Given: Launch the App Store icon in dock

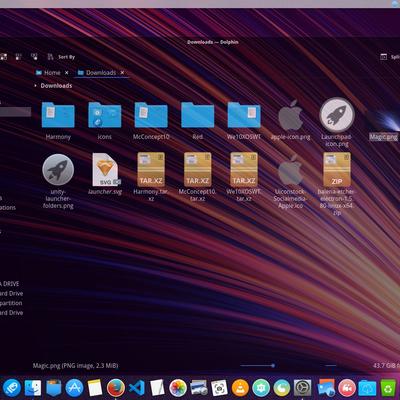Looking at the screenshot, I should [74, 388].
